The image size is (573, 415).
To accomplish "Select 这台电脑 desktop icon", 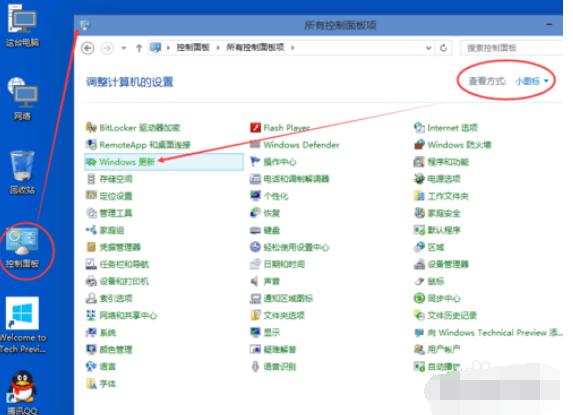I will pos(23,26).
